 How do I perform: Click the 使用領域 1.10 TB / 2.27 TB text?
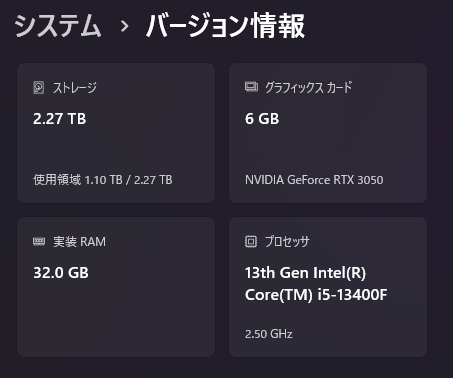coord(103,180)
